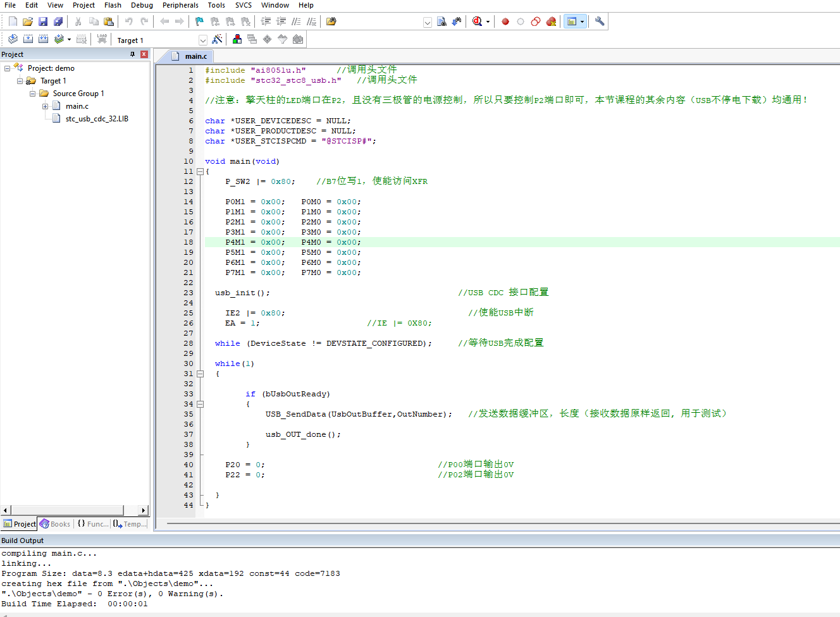Click the Download LOAD to flash icon
The height and width of the screenshot is (617, 840).
pyautogui.click(x=102, y=39)
